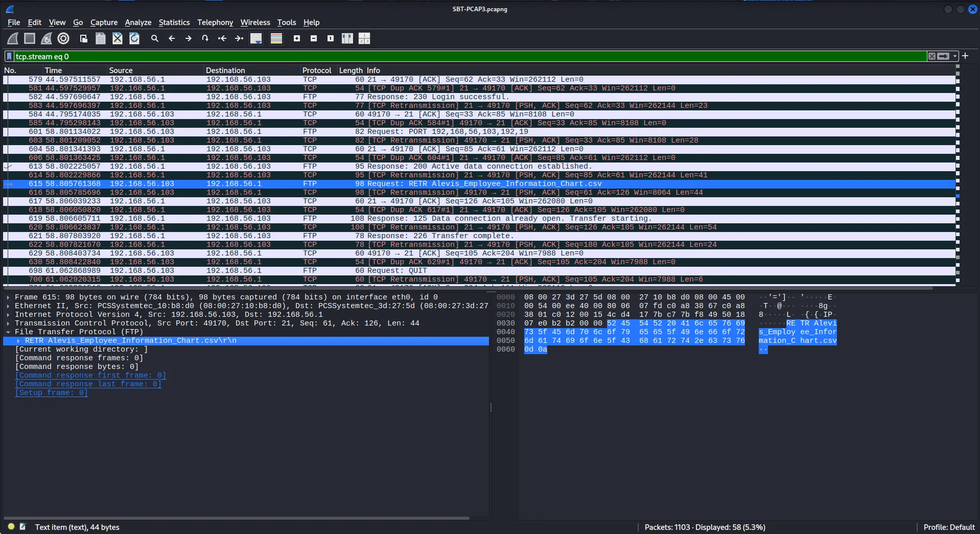Expand the Ethernet II tree row
The height and width of the screenshot is (534, 980).
point(8,306)
